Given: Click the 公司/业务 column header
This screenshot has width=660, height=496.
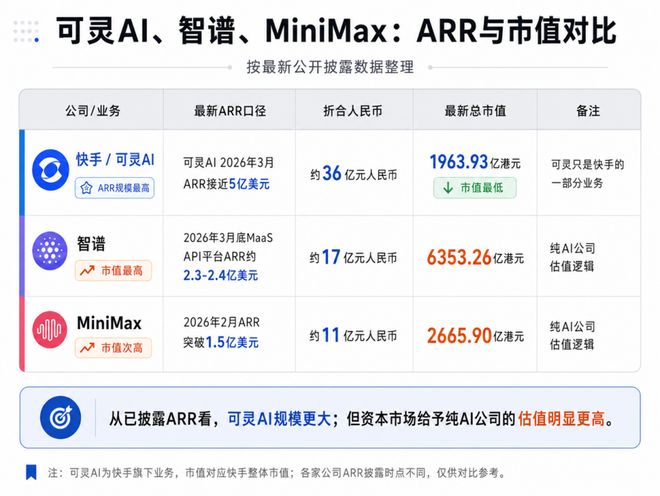Looking at the screenshot, I should (x=93, y=111).
